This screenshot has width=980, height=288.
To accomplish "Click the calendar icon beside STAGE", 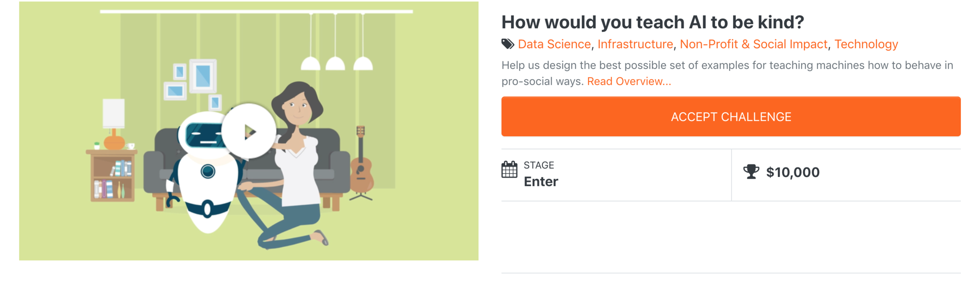I will click(509, 170).
